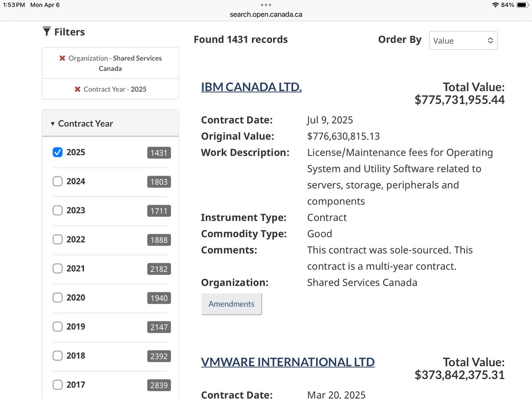
Task: Open the IBM CANADA LTD. record link
Action: pos(251,87)
